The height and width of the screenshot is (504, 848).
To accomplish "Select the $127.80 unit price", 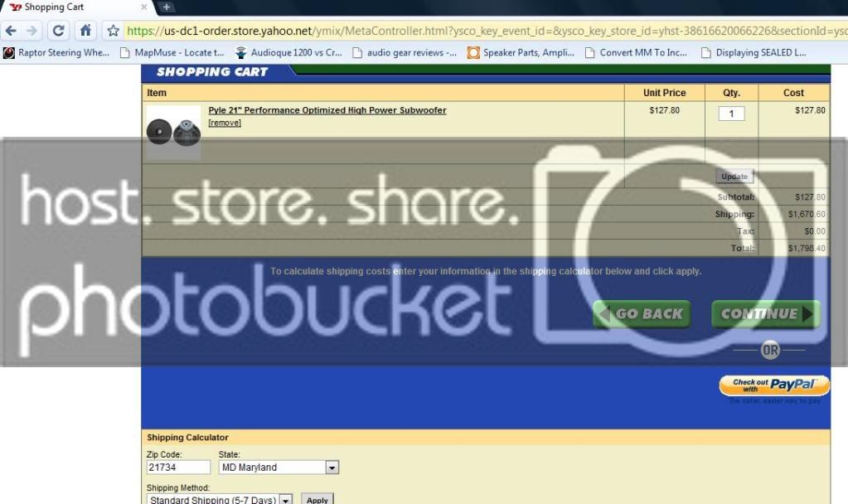I will click(664, 110).
